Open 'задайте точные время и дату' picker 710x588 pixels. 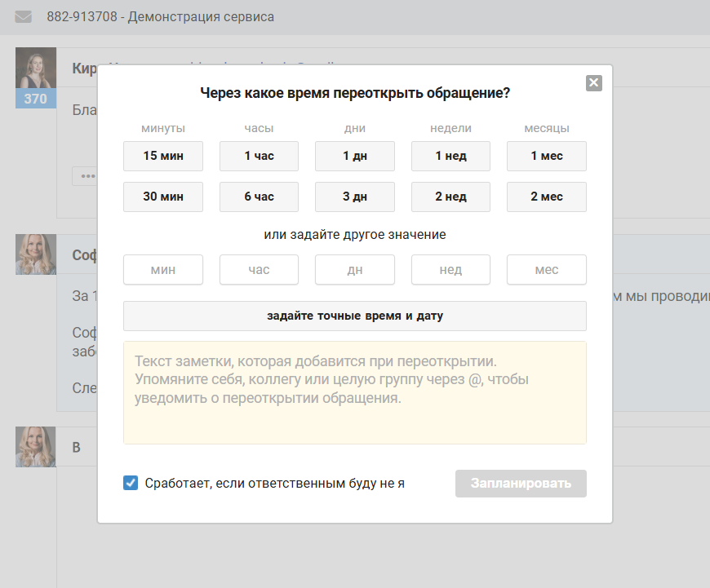pyautogui.click(x=354, y=316)
